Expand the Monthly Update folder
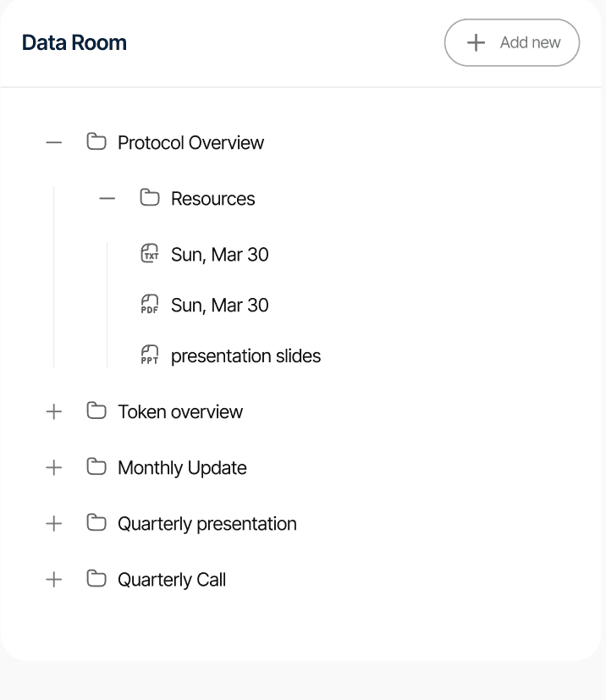 pos(54,467)
